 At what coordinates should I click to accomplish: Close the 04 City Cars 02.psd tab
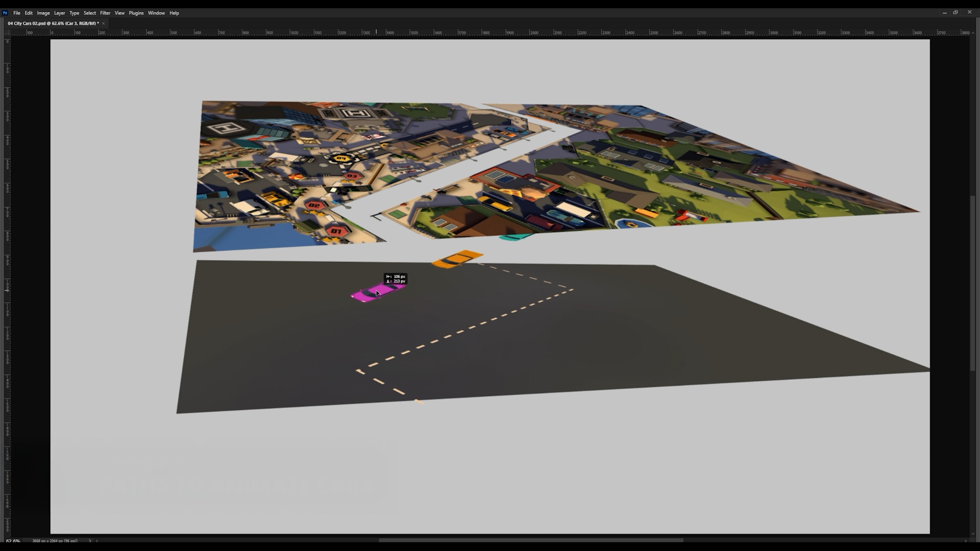pos(103,23)
